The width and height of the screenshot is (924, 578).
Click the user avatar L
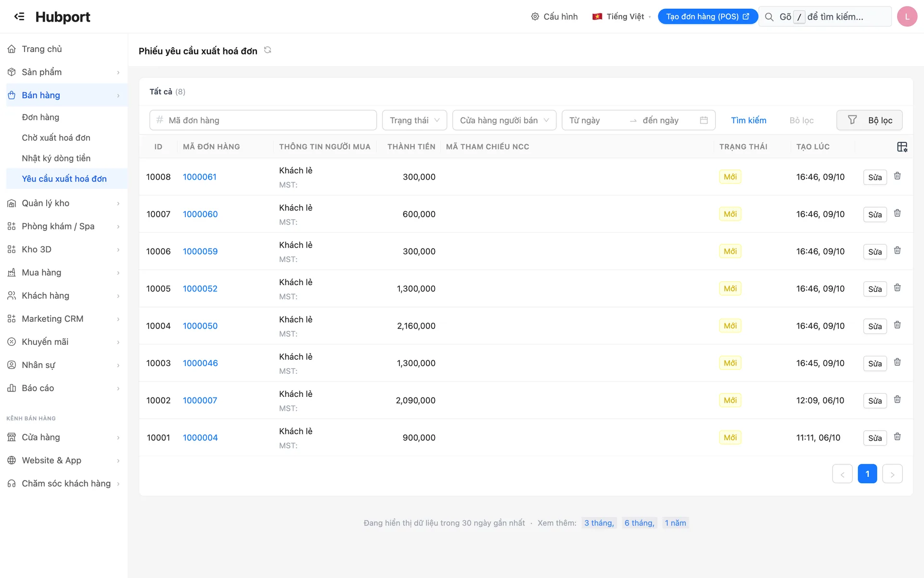point(907,16)
